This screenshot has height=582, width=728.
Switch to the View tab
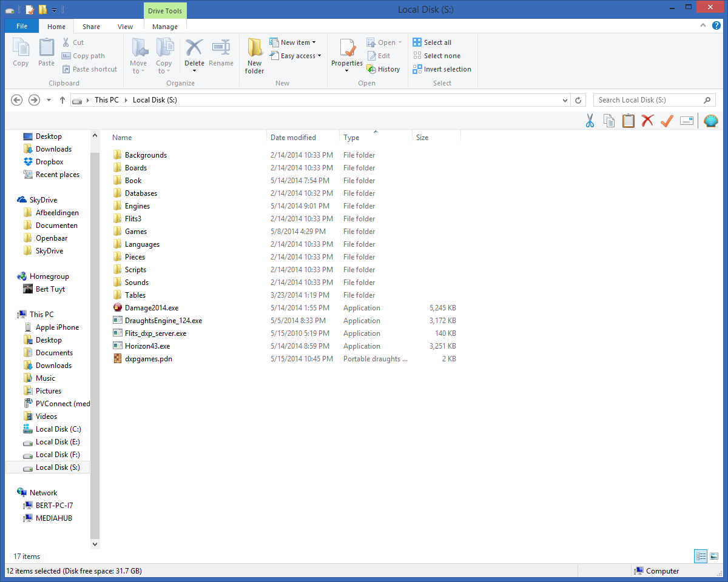[125, 27]
